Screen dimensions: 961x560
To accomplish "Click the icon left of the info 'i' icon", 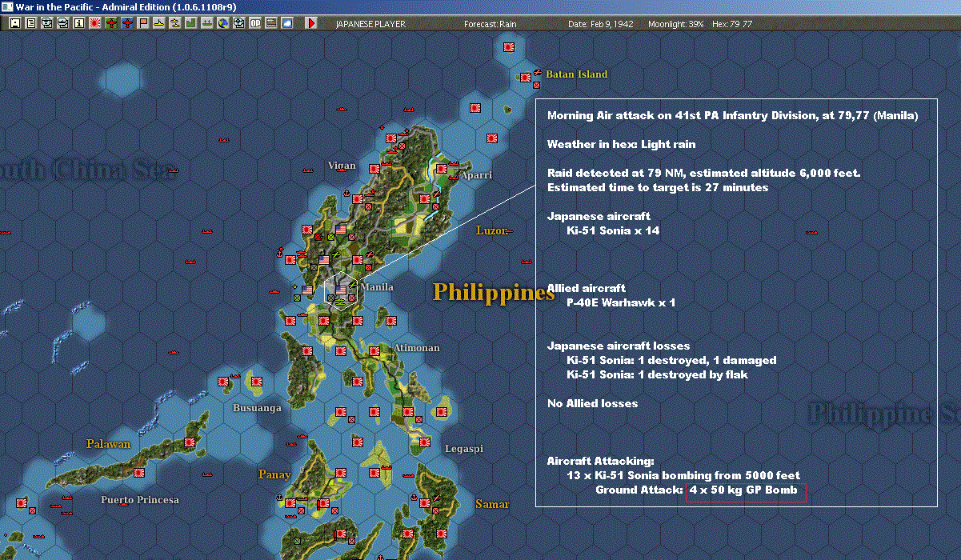I will coord(62,23).
